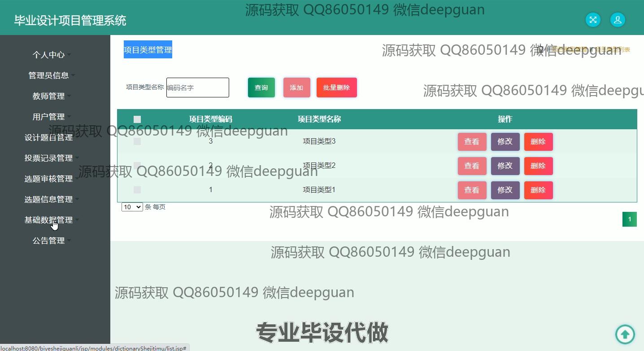The width and height of the screenshot is (644, 351).
Task: Click the home icon in breadcrumb
Action: pyautogui.click(x=540, y=49)
